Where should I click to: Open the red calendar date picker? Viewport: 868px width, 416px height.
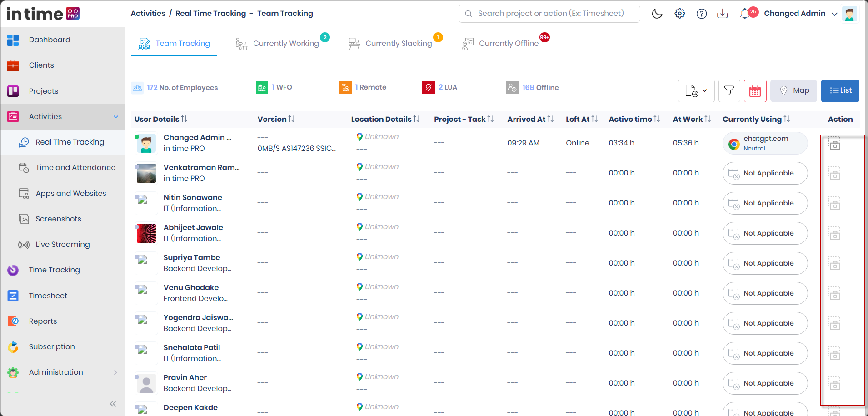tap(755, 91)
